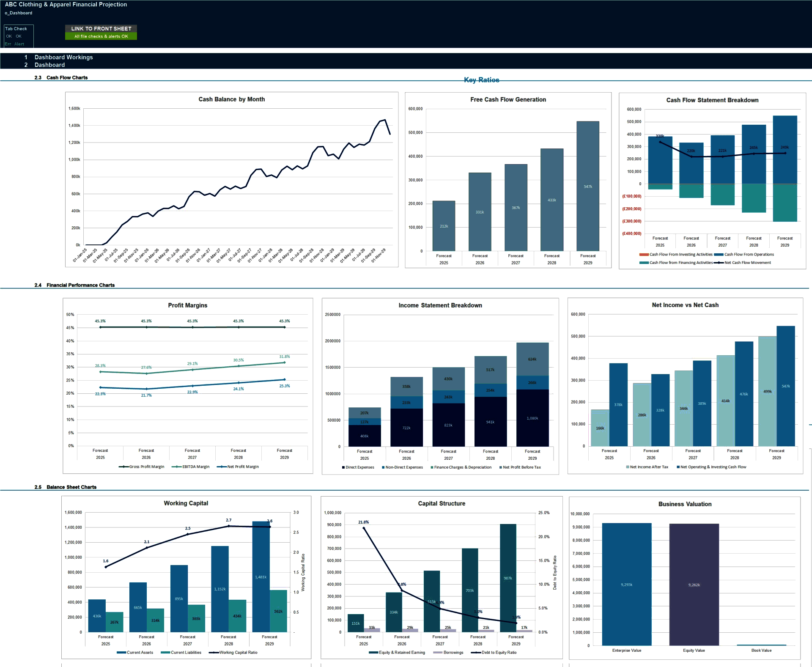The image size is (812, 667).
Task: Select the Dashboard Workings section heading
Action: (63, 57)
